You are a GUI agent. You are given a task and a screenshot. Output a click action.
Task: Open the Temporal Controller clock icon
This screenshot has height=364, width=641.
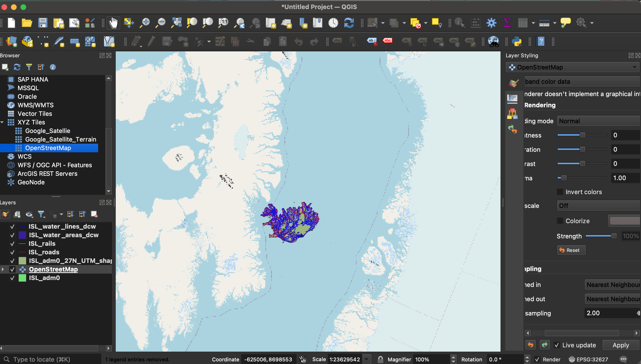pyautogui.click(x=333, y=23)
